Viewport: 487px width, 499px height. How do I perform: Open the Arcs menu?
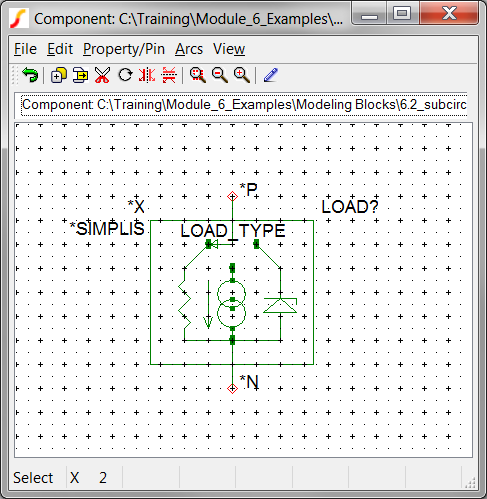(x=189, y=49)
